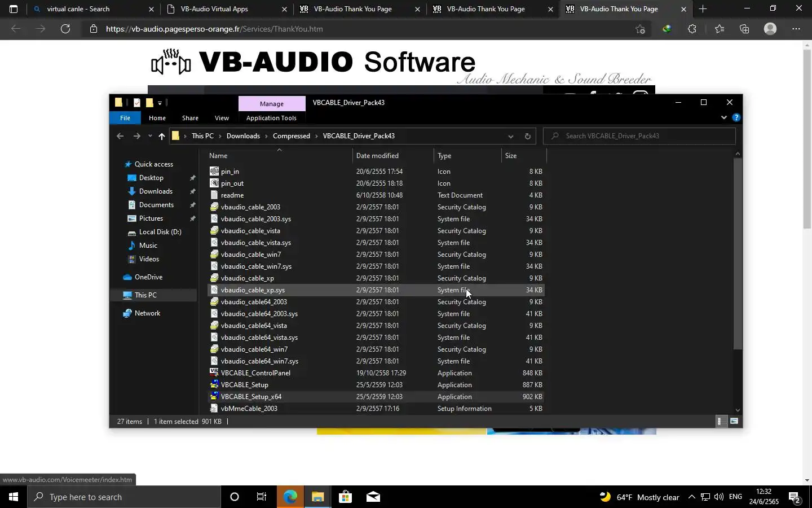This screenshot has height=508, width=812.
Task: Open Cortana circle on taskbar
Action: (x=235, y=497)
